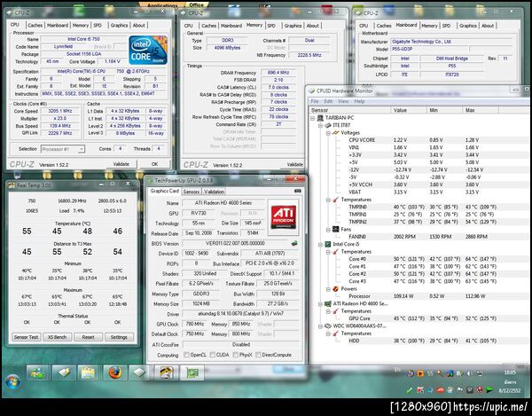Enable the OpenCL checkbox in GPU-Z

pos(186,355)
